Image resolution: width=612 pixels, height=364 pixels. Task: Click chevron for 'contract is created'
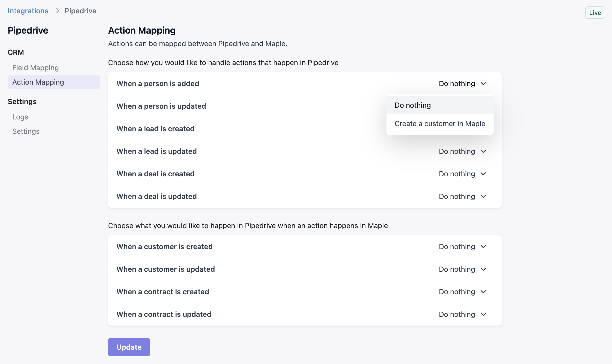[483, 292]
